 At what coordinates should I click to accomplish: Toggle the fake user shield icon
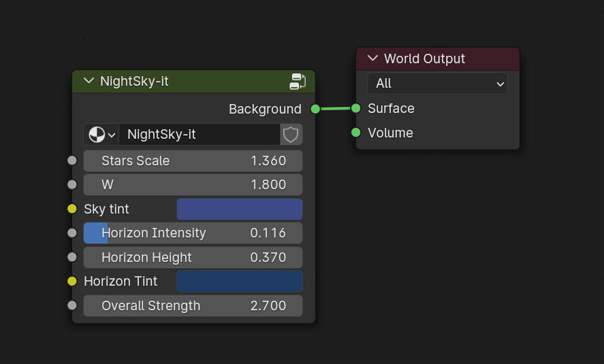point(291,135)
